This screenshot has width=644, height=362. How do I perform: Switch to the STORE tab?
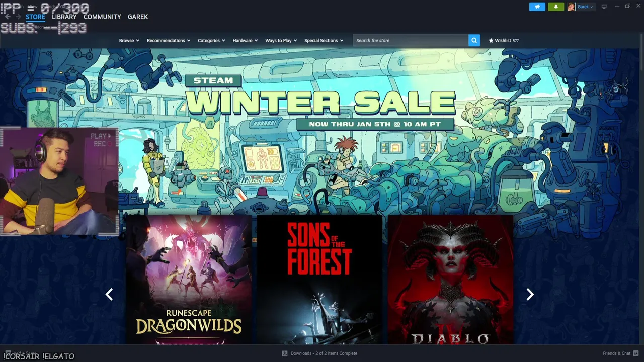click(35, 17)
